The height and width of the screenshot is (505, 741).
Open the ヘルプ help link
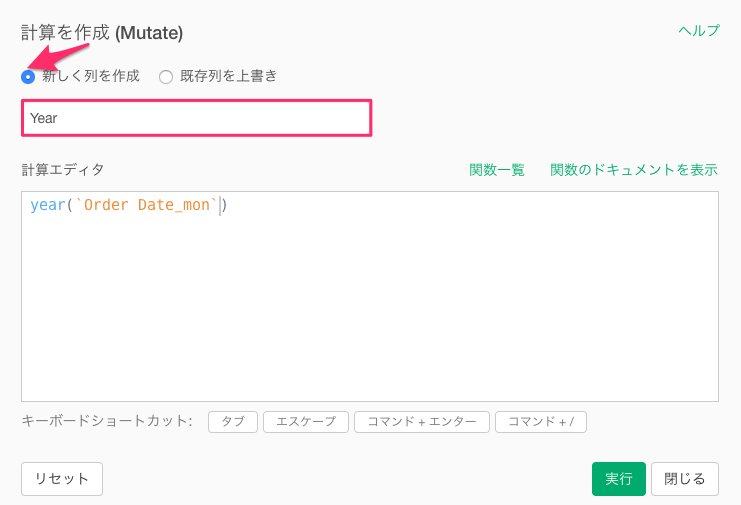[698, 30]
